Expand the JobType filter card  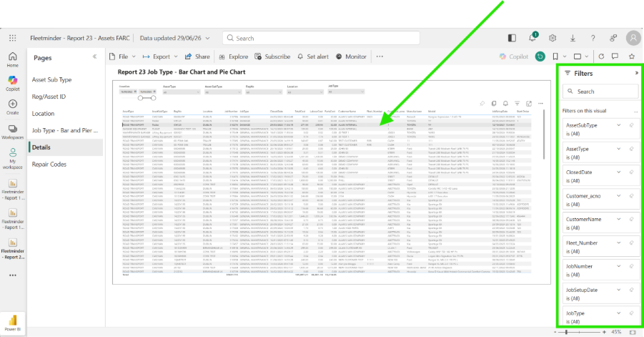[x=618, y=313]
